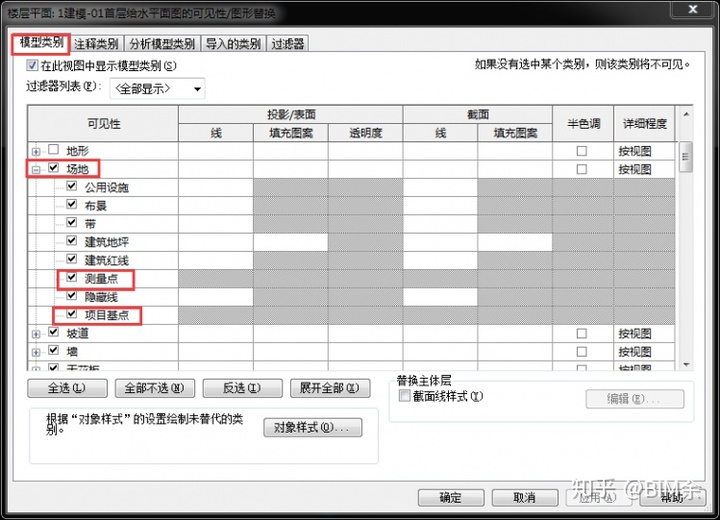Click the 全部不选 button

click(x=155, y=388)
